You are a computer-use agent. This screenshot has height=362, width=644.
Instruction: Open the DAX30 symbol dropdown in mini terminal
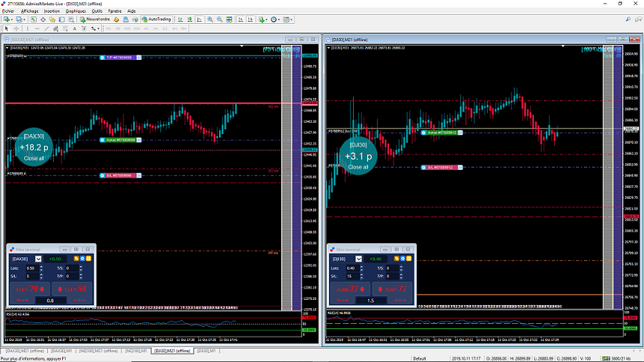(x=38, y=259)
